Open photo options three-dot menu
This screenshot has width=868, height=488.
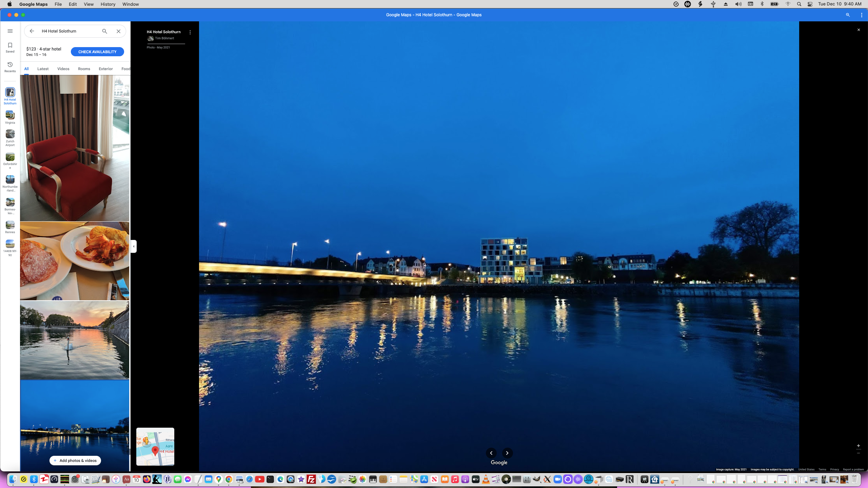[x=190, y=32]
